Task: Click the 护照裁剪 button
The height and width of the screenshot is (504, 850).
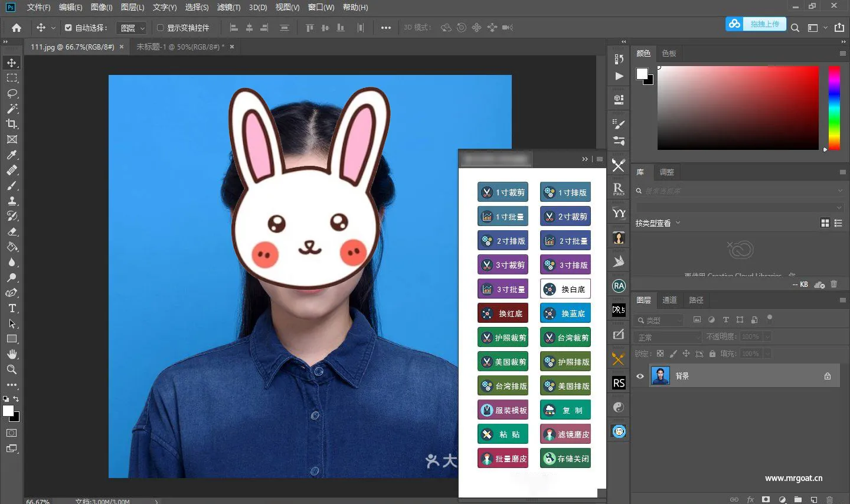Action: click(503, 338)
